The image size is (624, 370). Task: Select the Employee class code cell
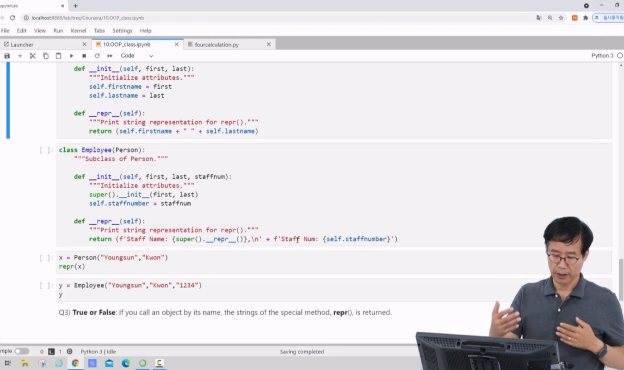333,195
